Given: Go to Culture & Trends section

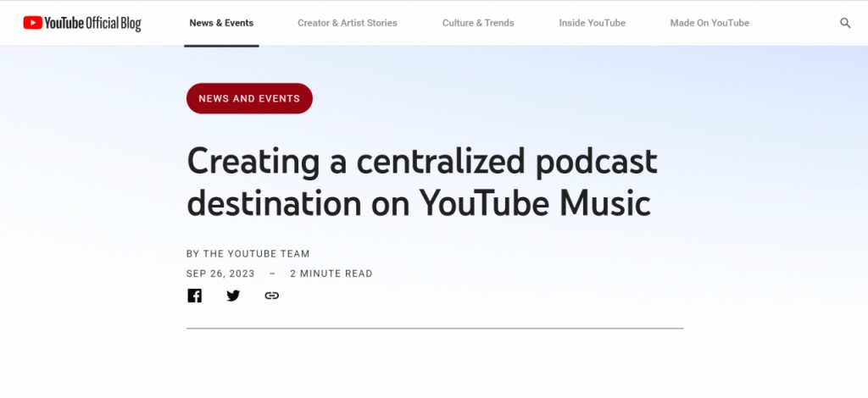Looking at the screenshot, I should (478, 23).
